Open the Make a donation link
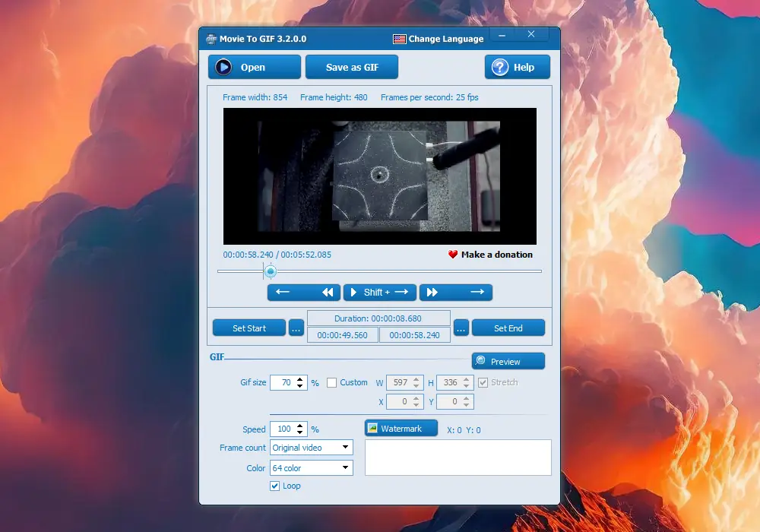 497,255
